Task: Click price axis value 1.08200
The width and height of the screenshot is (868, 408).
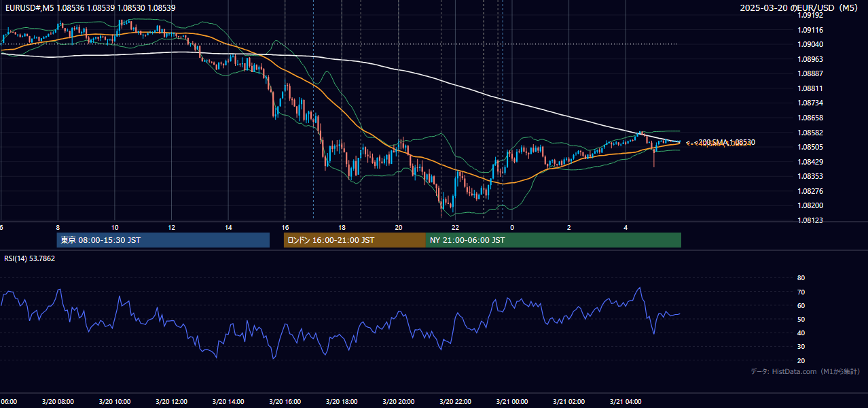Action: (x=811, y=205)
